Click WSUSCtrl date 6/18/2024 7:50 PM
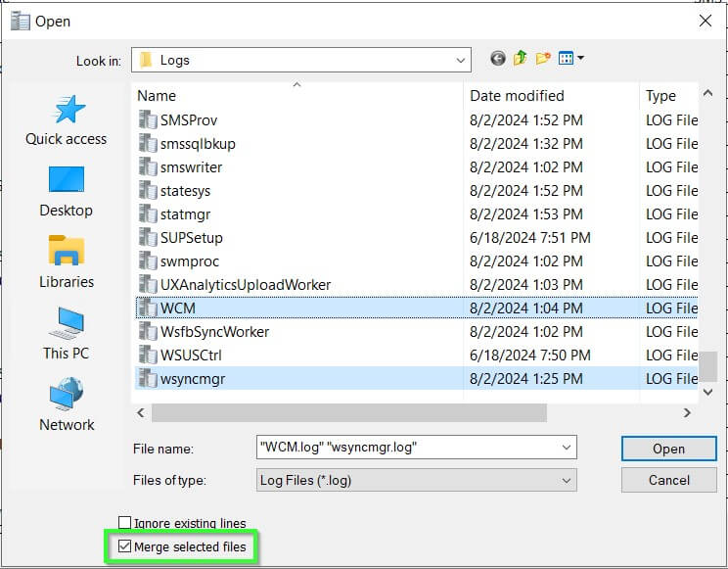This screenshot has width=728, height=569. pos(529,356)
